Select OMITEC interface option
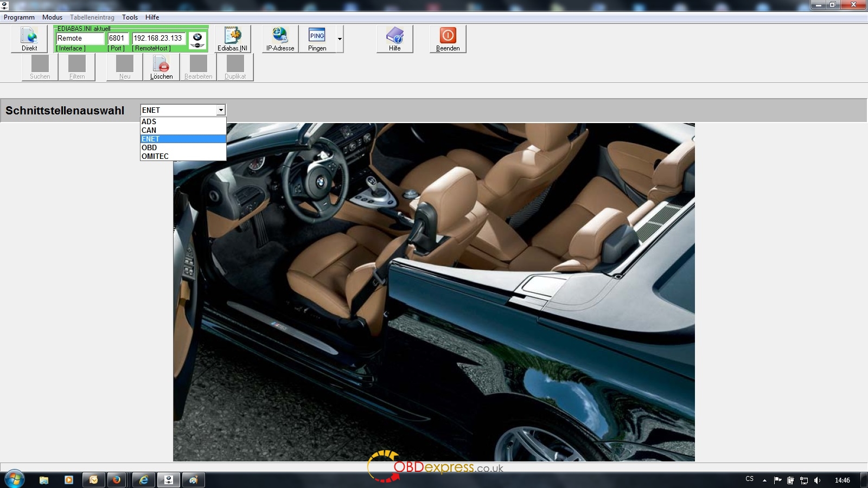Image resolution: width=868 pixels, height=488 pixels. point(155,156)
